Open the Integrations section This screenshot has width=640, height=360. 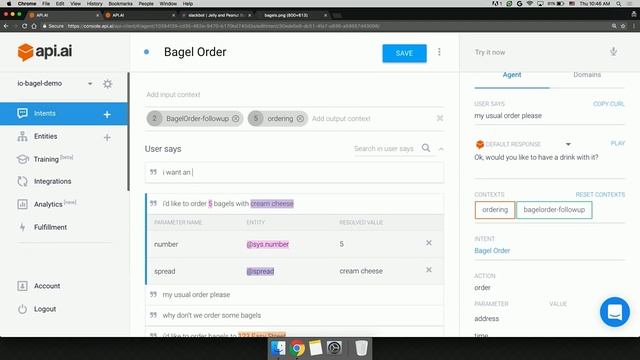pos(52,181)
